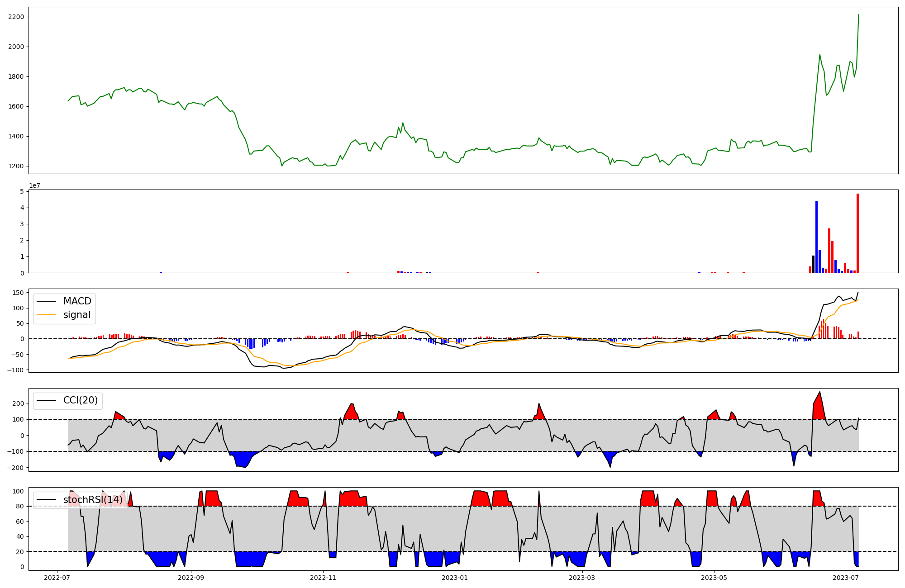Click the CCI(20) legend label
The image size is (905, 588).
point(81,400)
